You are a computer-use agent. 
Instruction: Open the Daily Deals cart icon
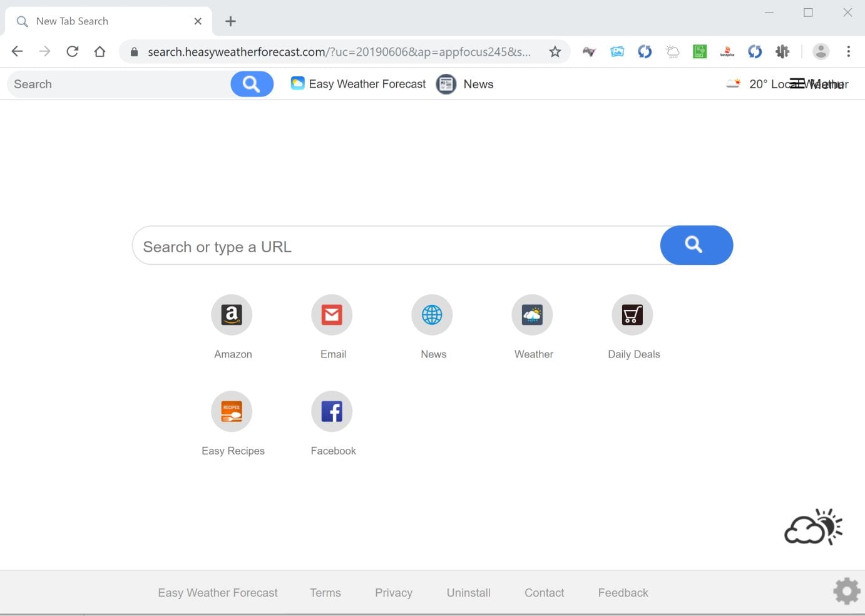tap(632, 315)
